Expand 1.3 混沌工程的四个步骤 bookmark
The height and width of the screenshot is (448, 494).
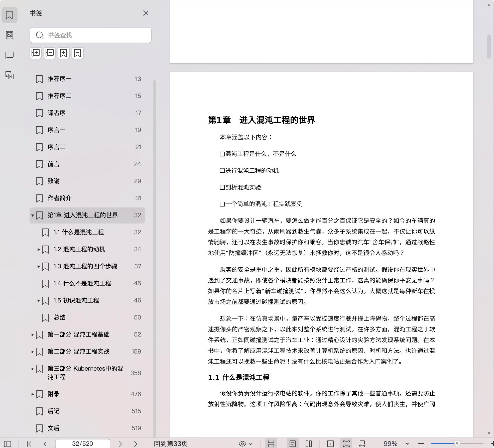point(39,266)
